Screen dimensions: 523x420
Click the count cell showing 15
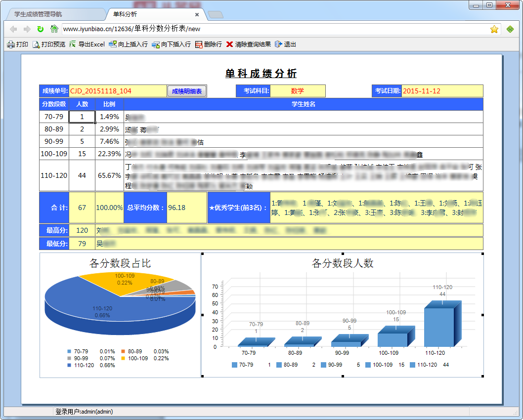coord(82,154)
